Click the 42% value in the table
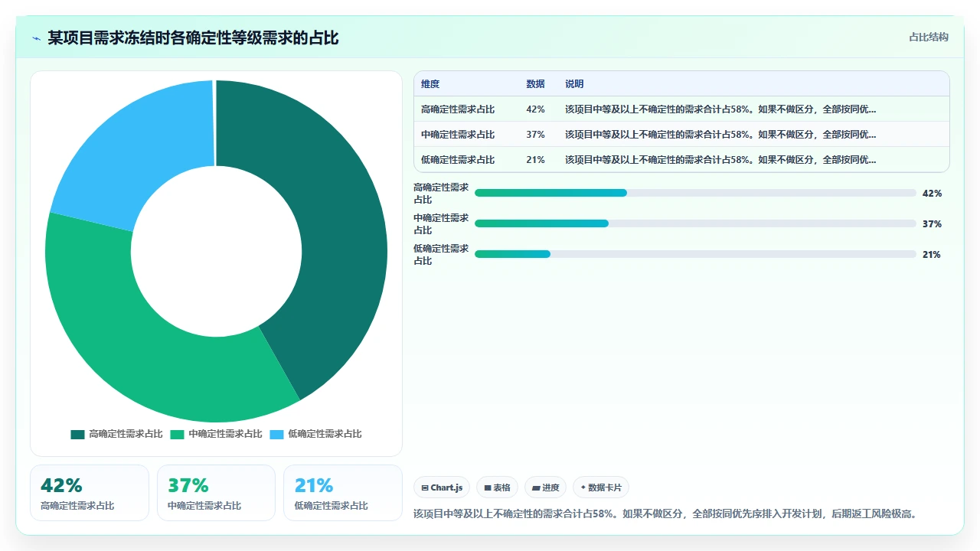980x551 pixels. (535, 109)
